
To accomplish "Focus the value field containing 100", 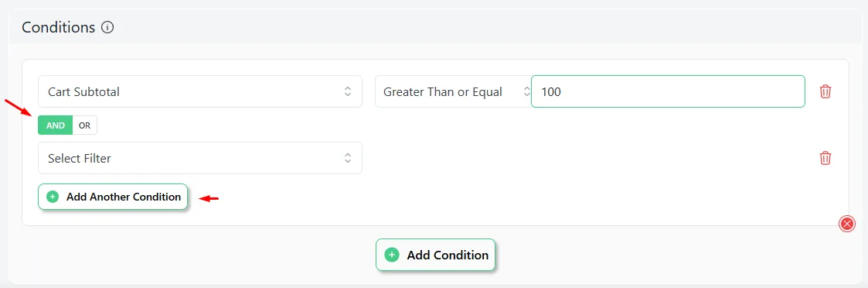I will [668, 91].
